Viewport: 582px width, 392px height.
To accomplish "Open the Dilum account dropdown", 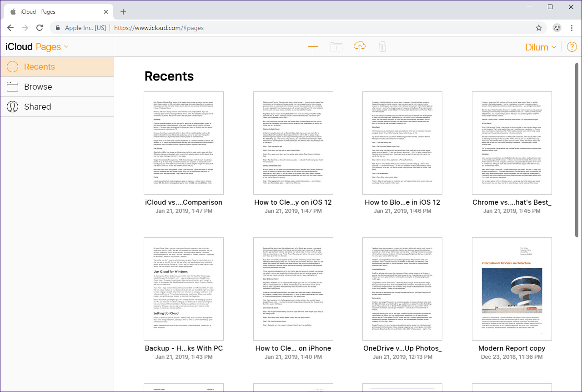I will (x=541, y=47).
